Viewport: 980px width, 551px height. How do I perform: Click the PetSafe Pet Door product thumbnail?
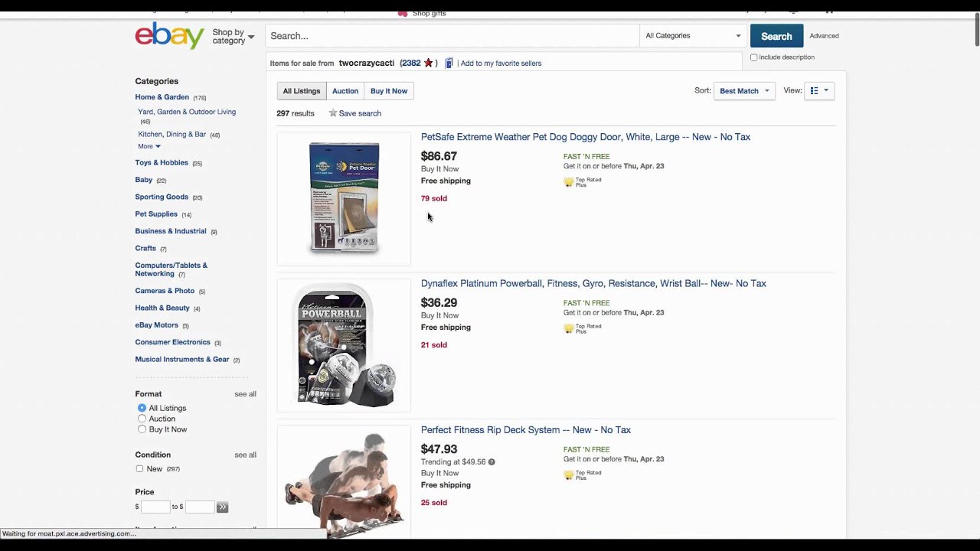click(x=344, y=199)
